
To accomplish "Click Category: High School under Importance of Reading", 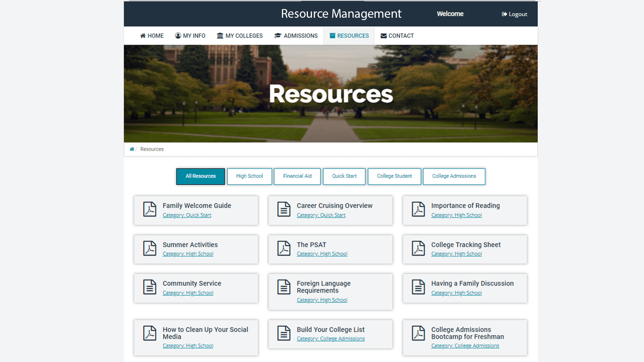I will (x=457, y=215).
